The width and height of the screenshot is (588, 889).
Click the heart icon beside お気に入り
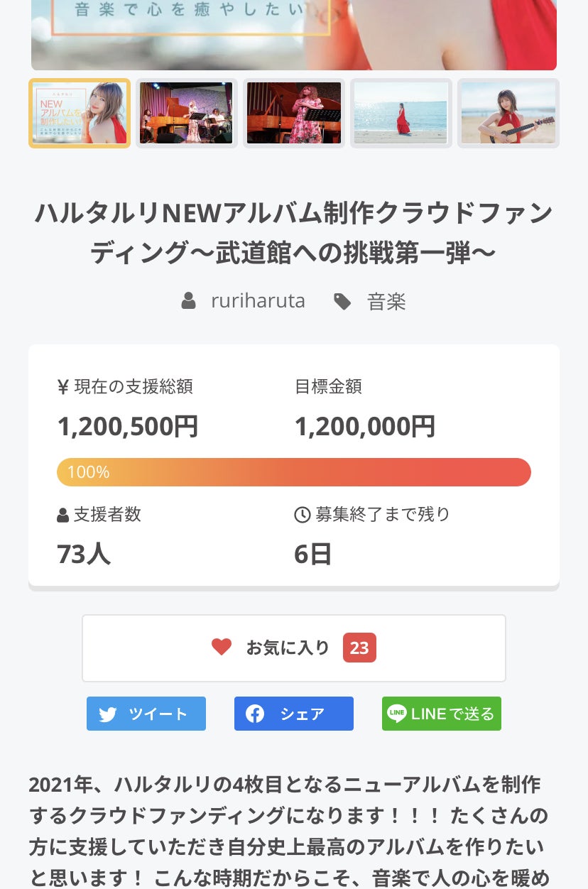point(222,648)
